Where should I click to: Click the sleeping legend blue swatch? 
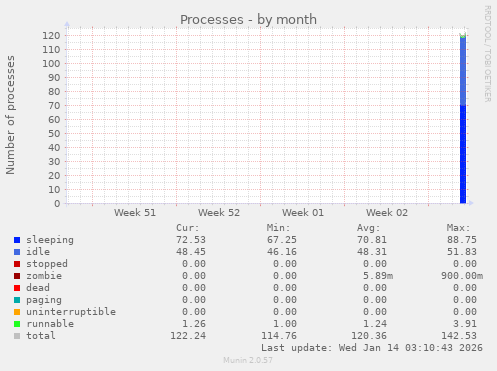click(17, 240)
